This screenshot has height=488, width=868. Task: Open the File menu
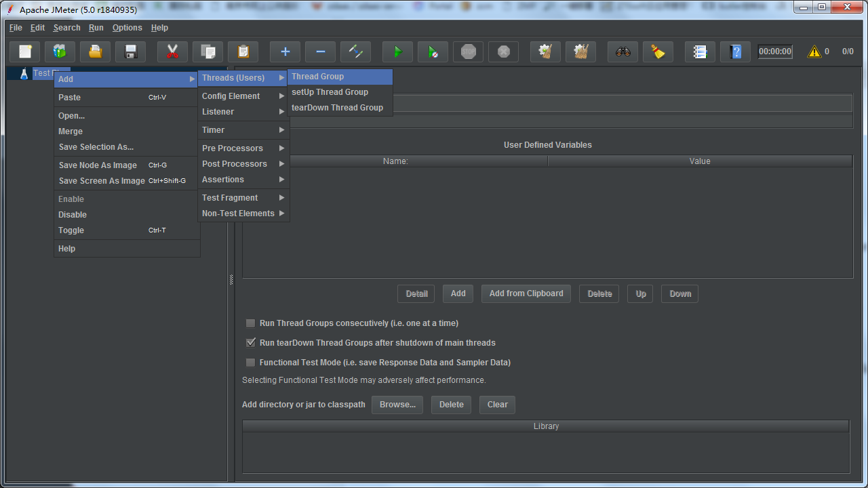click(16, 28)
